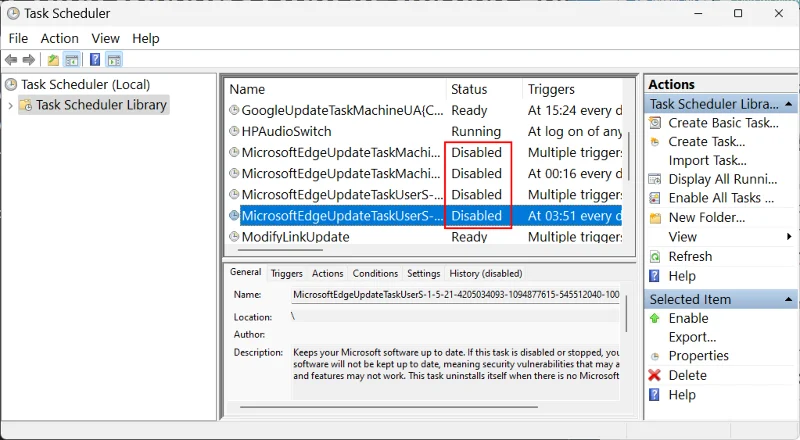Click the New Folder icon
The width and height of the screenshot is (800, 440).
pos(655,218)
